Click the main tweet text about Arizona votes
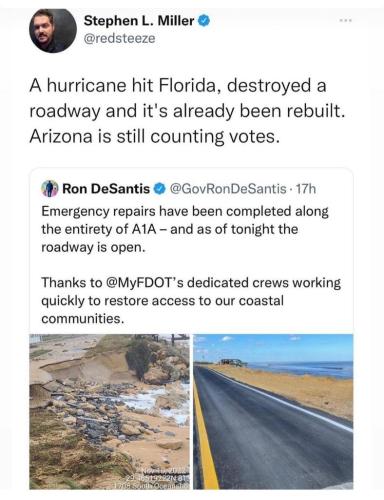The image size is (384, 500). pyautogui.click(x=187, y=111)
